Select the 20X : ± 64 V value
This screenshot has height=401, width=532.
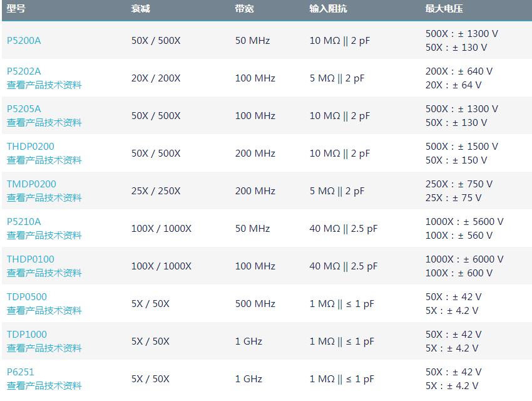(x=453, y=85)
